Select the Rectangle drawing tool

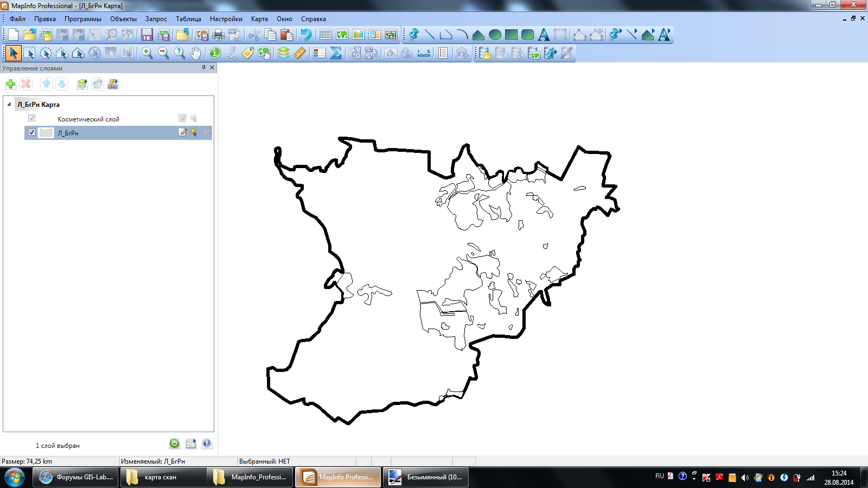(x=511, y=35)
